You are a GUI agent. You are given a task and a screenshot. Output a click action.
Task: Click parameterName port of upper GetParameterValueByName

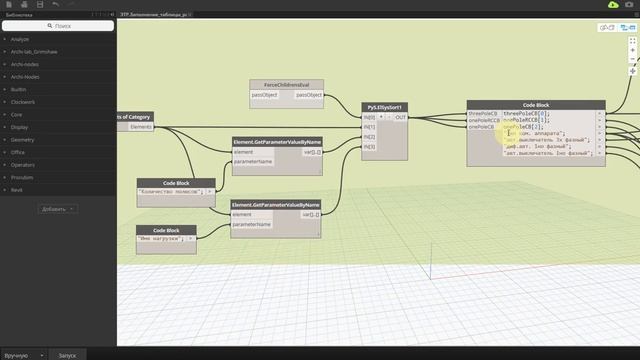click(x=253, y=162)
